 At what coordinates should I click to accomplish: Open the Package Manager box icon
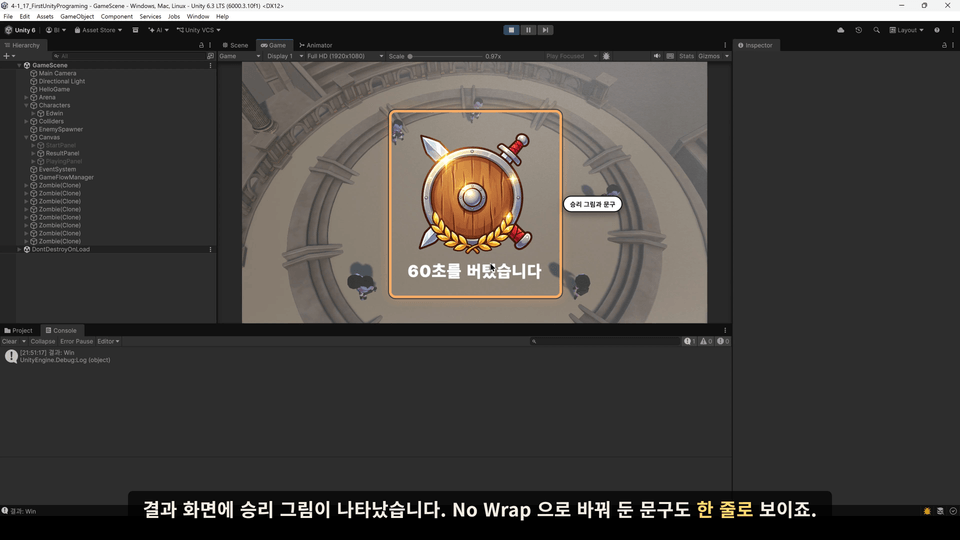[x=135, y=30]
